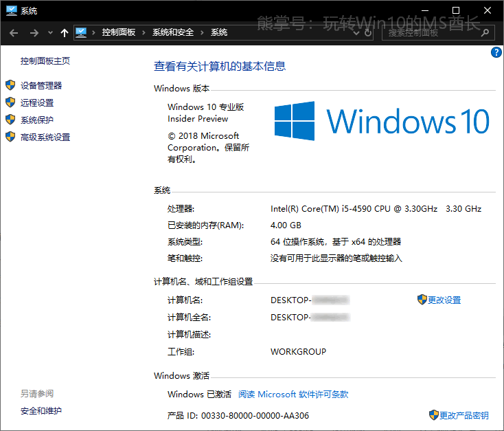Open recent locations dropdown chevron
This screenshot has width=504, height=431.
click(x=50, y=32)
